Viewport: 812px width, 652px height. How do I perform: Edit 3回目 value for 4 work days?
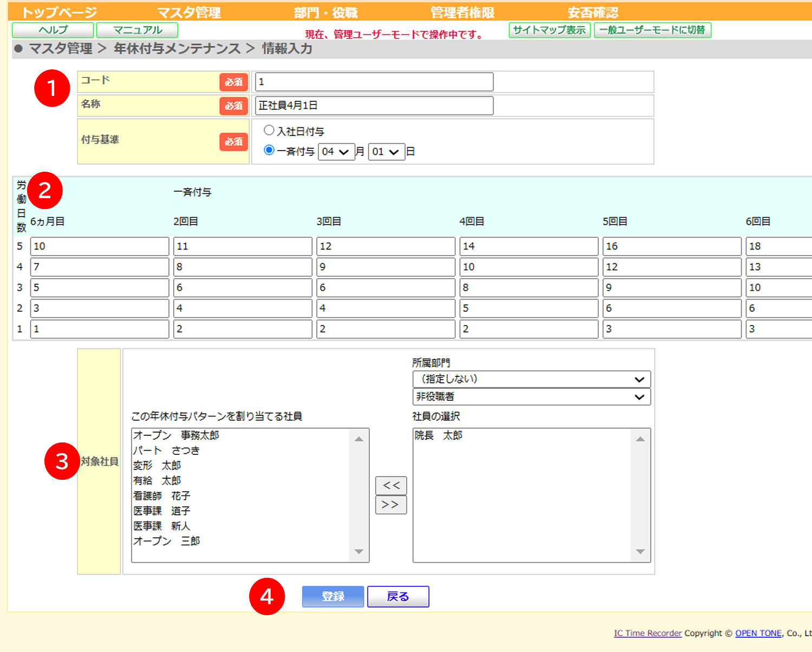click(x=386, y=267)
